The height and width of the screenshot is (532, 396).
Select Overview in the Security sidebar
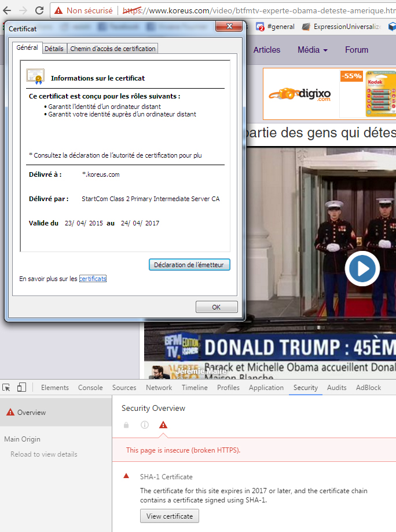coord(31,413)
